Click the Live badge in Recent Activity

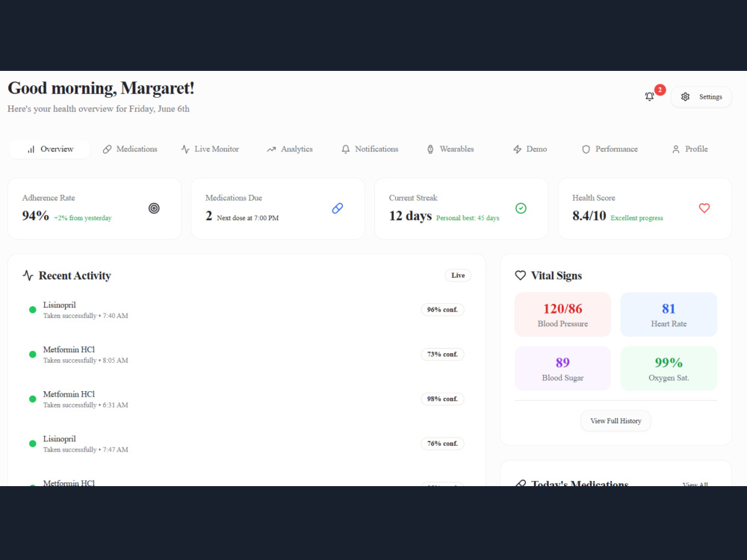pos(458,276)
